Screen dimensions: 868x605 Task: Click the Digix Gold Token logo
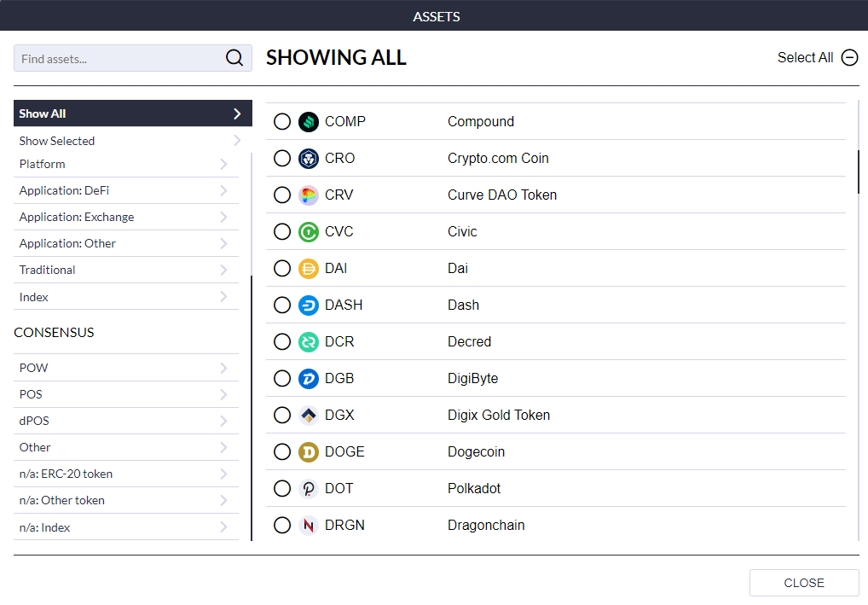pos(309,415)
